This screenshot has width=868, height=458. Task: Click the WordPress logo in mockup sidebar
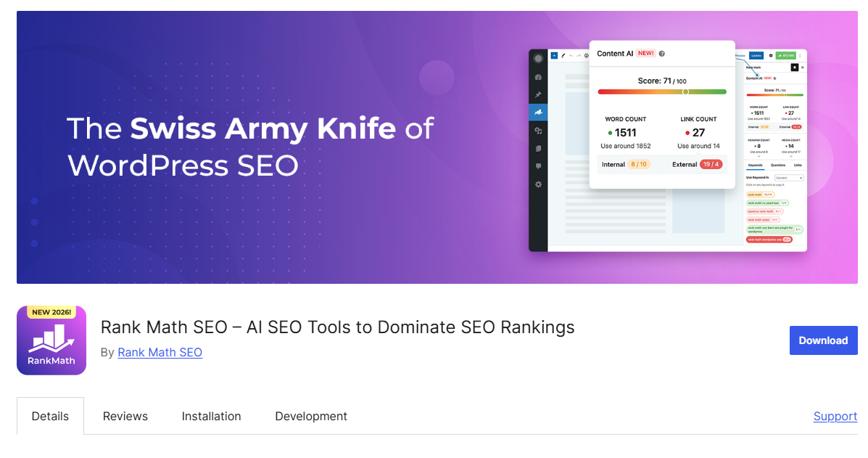tap(538, 58)
